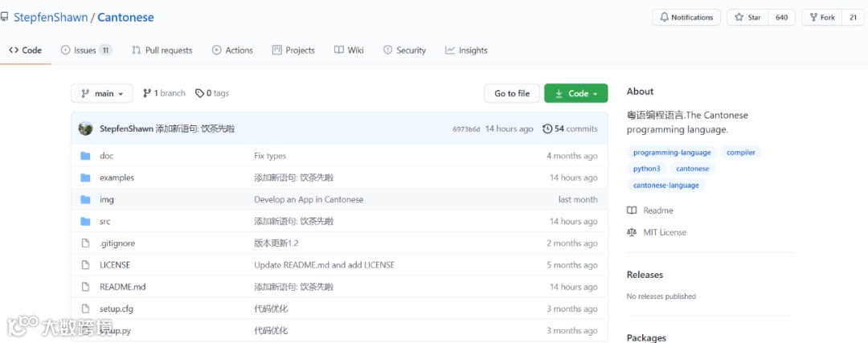The height and width of the screenshot is (343, 868).
Task: Open the Projects tab
Action: coord(293,51)
